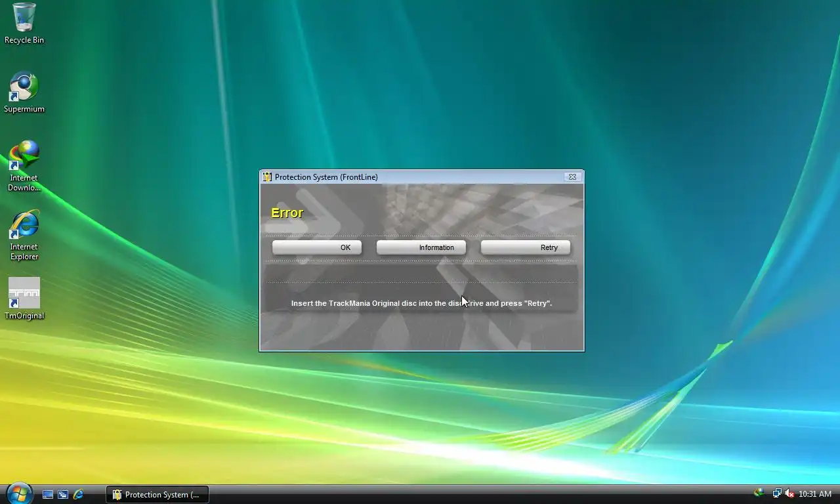The height and width of the screenshot is (504, 840).
Task: Click the muted volume tray icon
Action: [x=789, y=493]
